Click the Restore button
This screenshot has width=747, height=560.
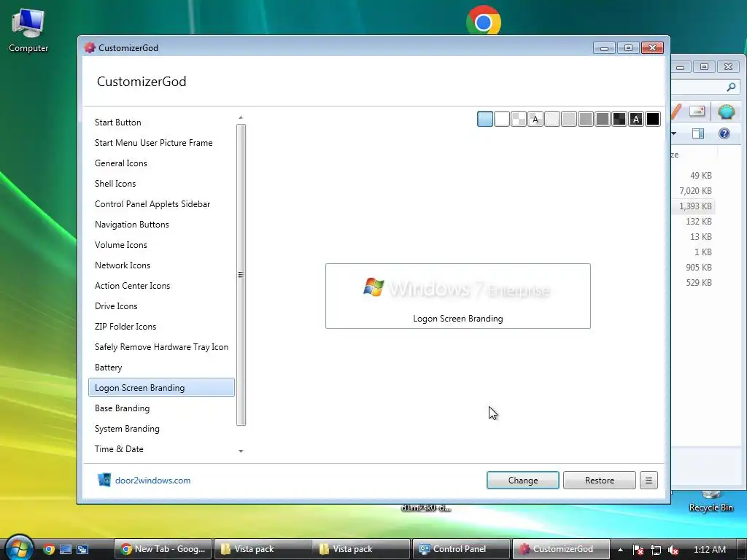pyautogui.click(x=600, y=480)
